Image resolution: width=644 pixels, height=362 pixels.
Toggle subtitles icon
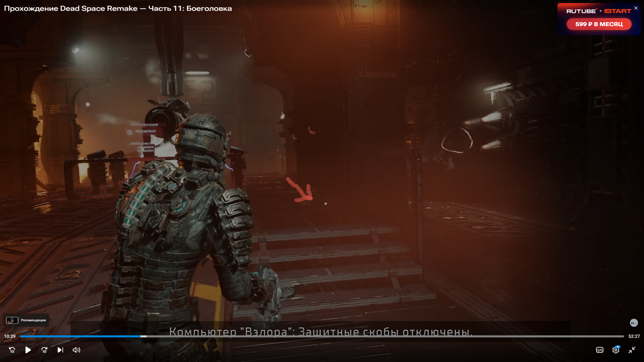600,350
